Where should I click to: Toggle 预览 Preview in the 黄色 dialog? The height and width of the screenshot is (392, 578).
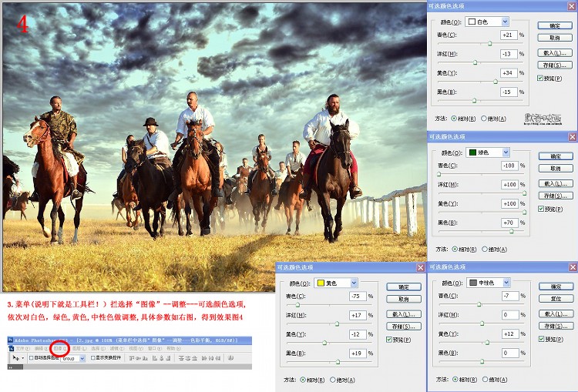tap(389, 340)
